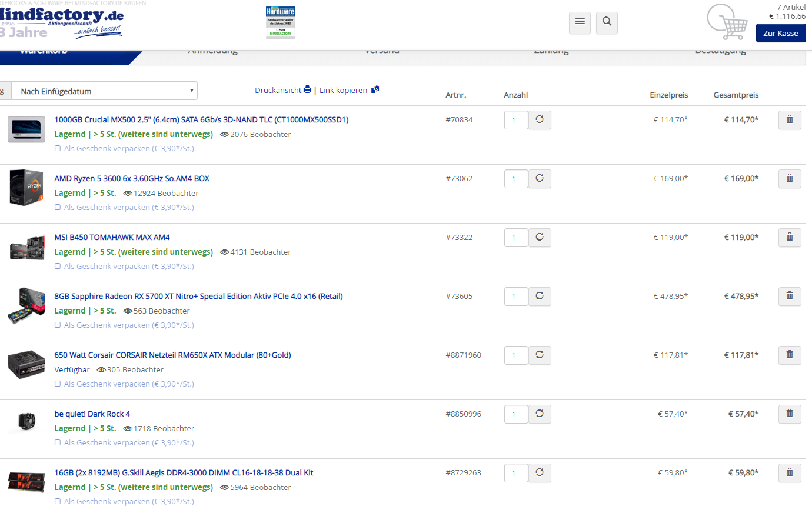Enable gift wrap for Sapphire Radeon RX 5700

click(58, 325)
